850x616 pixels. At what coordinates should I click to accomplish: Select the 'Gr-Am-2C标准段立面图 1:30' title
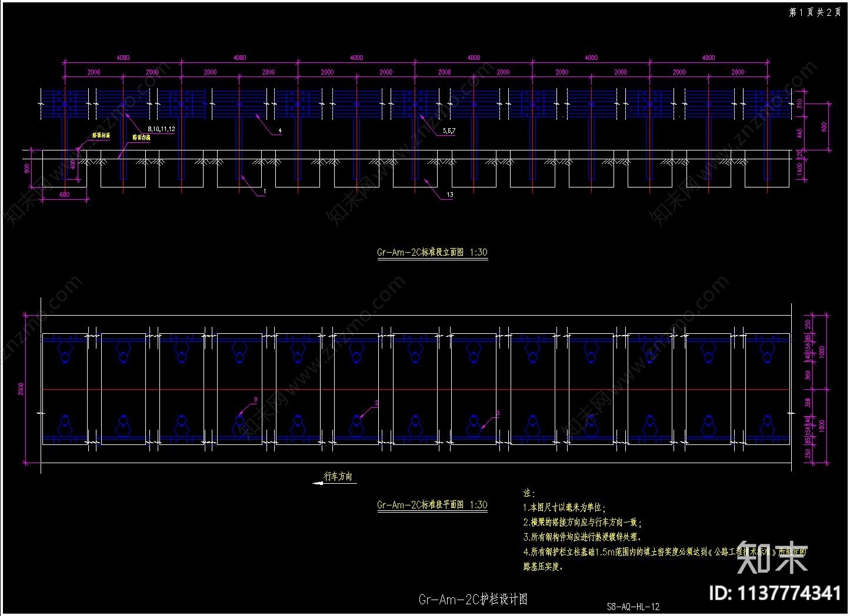tap(432, 252)
